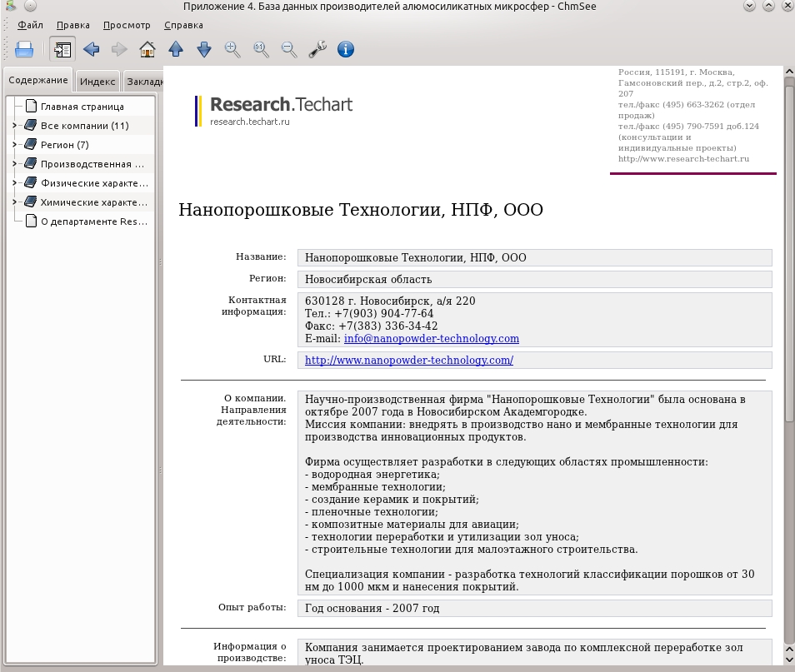Follow the http://www.nanopowder-technology.com/ URL link
The width and height of the screenshot is (795, 672).
(x=409, y=360)
